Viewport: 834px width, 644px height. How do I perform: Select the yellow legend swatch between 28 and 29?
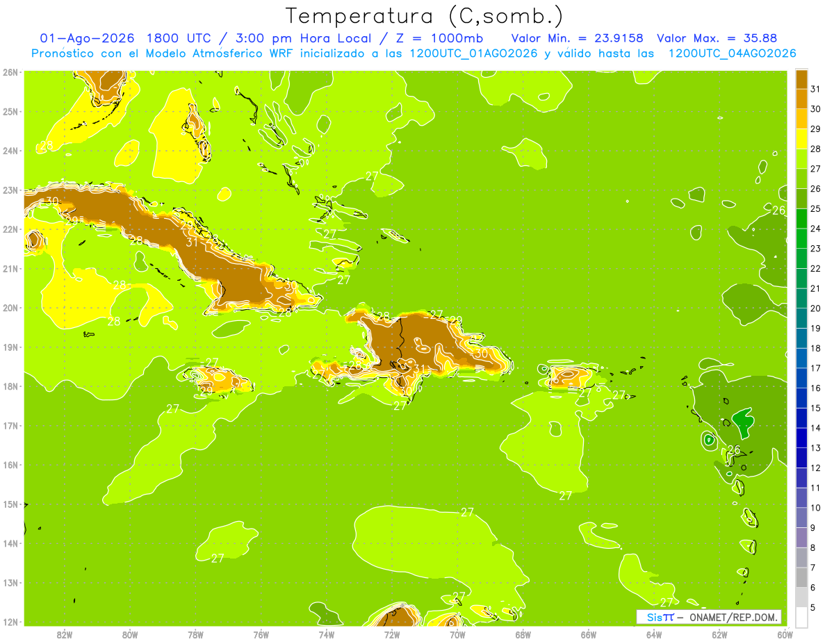click(x=801, y=139)
